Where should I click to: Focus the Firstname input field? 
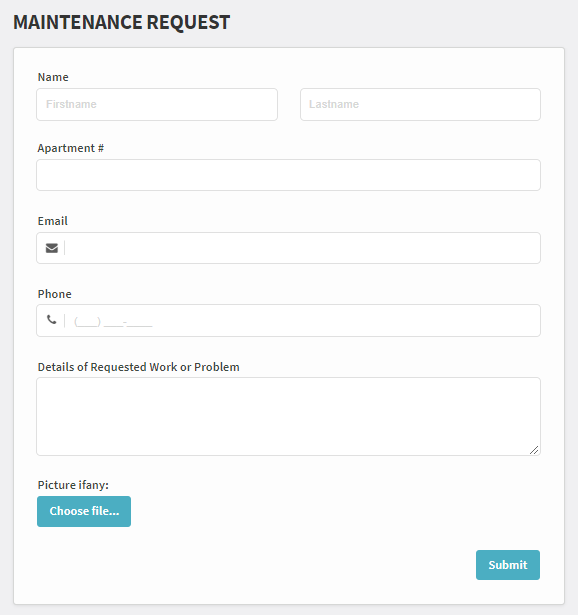tap(157, 104)
